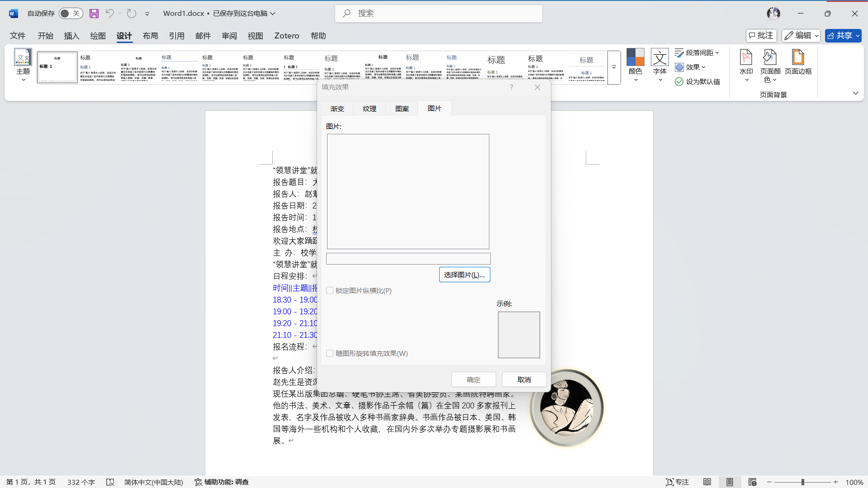Collapse the ribbon with the chevron
The height and width of the screenshot is (488, 868).
(x=855, y=93)
